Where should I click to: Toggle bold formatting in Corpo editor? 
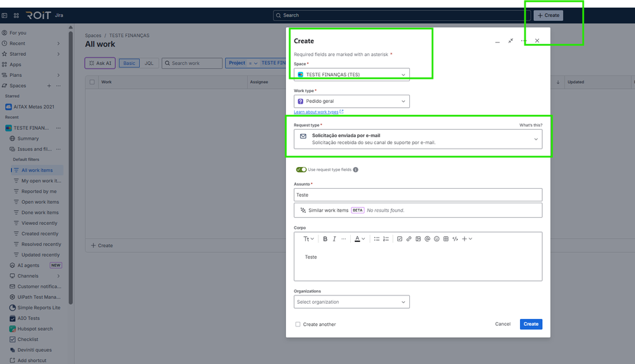point(325,239)
